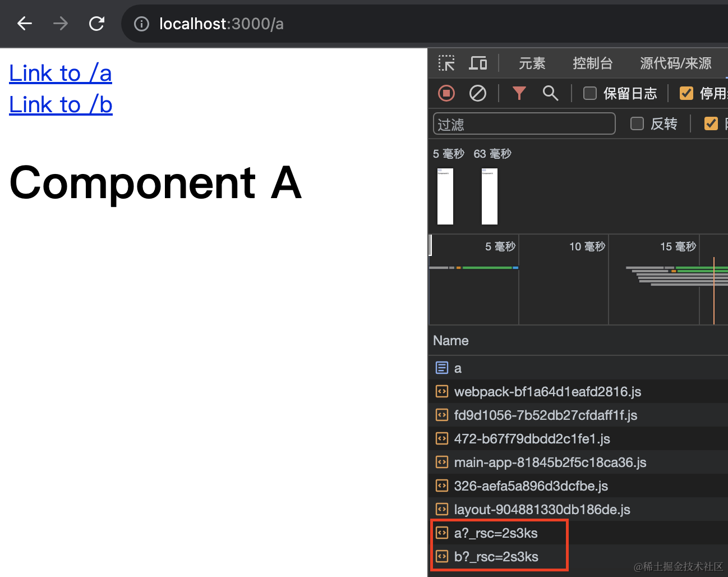The image size is (728, 577).
Task: Activate the inspect element picker icon
Action: coord(446,63)
